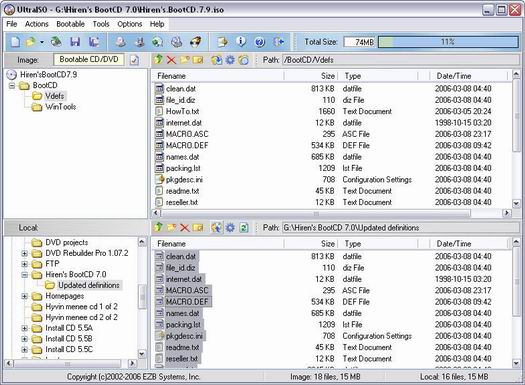Click the Open image file icon
525x385 pixels.
pos(31,42)
